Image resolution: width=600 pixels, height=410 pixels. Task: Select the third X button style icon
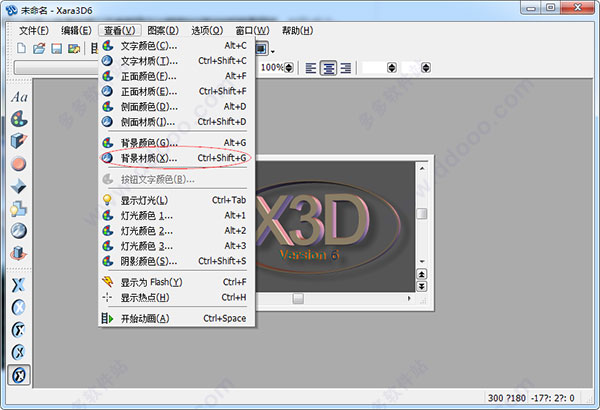[x=18, y=352]
